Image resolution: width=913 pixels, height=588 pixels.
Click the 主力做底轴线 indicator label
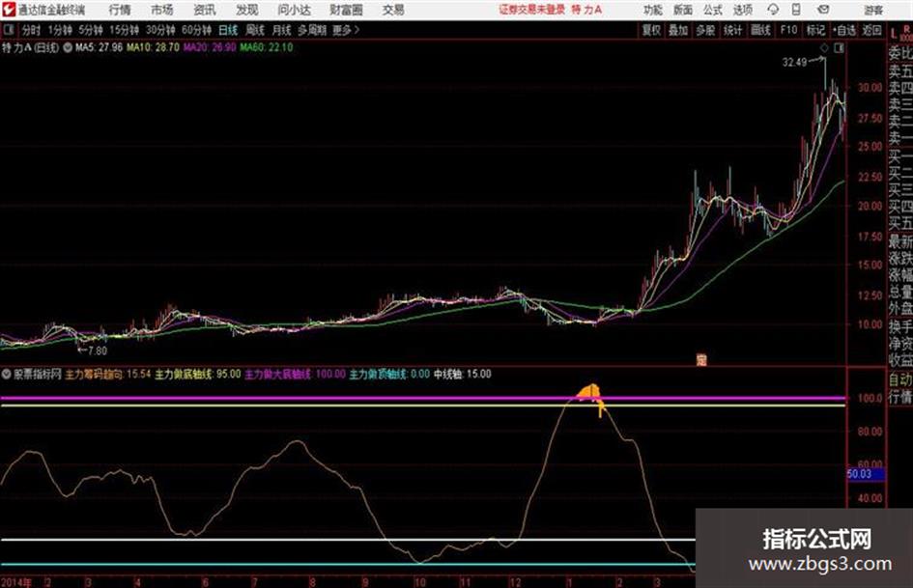[184, 374]
